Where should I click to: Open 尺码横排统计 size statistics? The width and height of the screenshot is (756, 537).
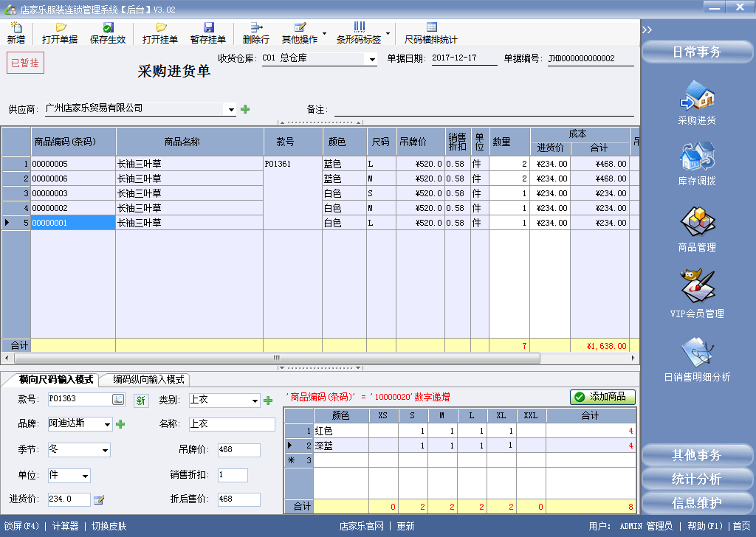431,32
